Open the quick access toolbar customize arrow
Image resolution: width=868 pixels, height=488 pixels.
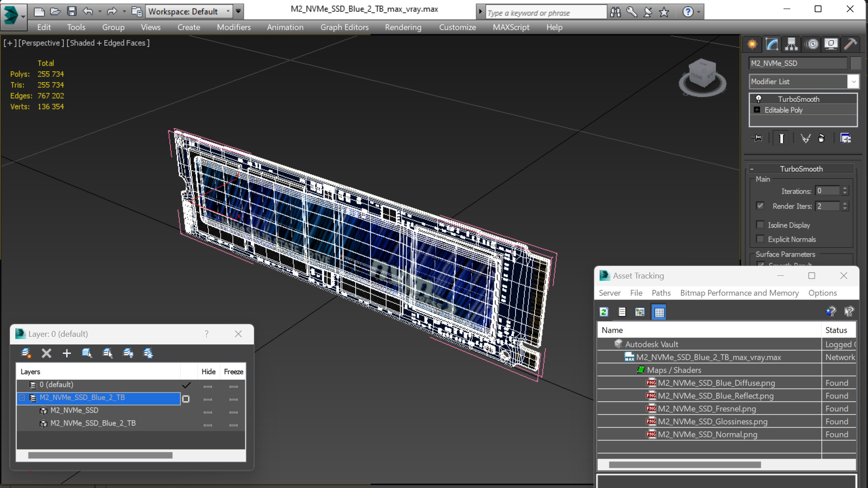coord(238,11)
